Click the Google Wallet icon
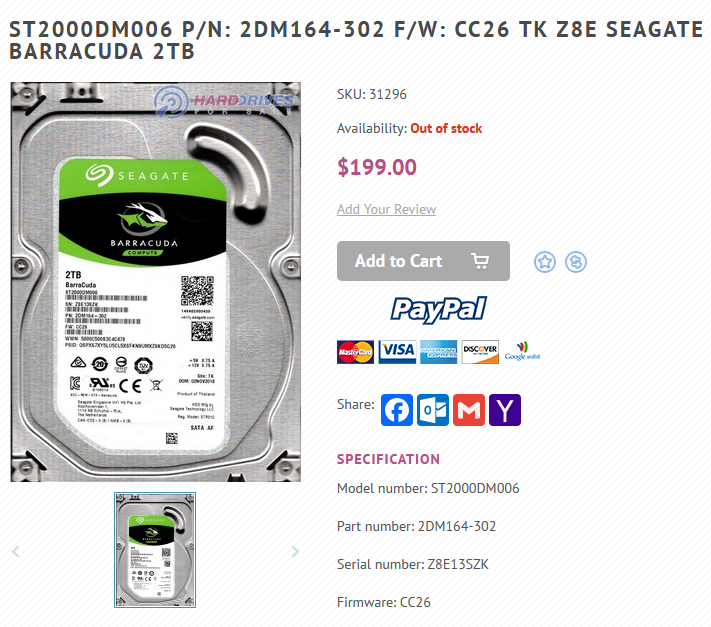The height and width of the screenshot is (627, 711). coord(522,351)
